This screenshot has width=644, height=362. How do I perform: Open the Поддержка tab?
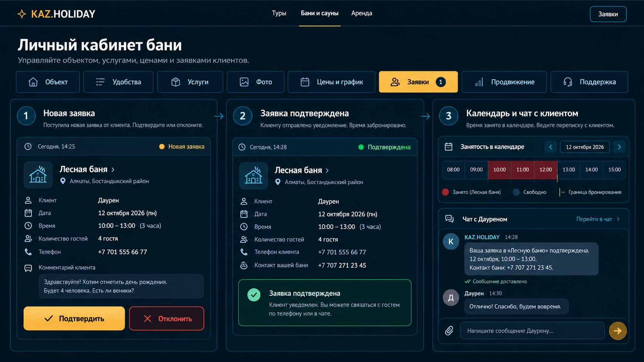point(589,82)
